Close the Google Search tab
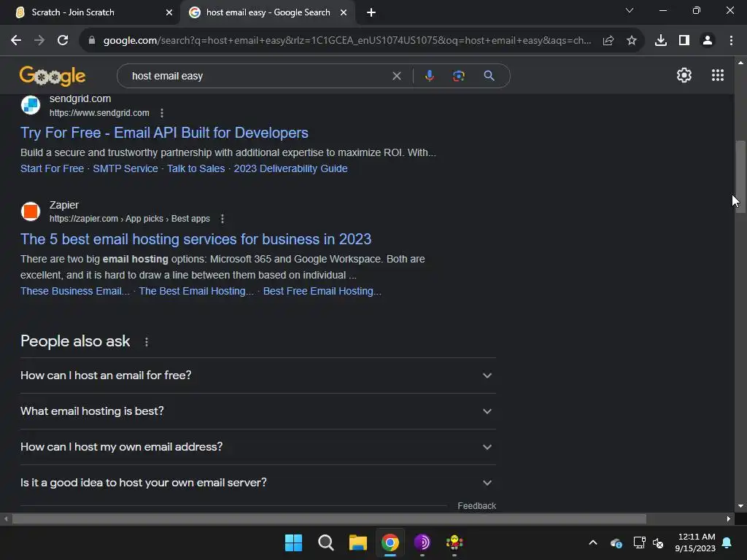This screenshot has width=747, height=560. tap(344, 13)
